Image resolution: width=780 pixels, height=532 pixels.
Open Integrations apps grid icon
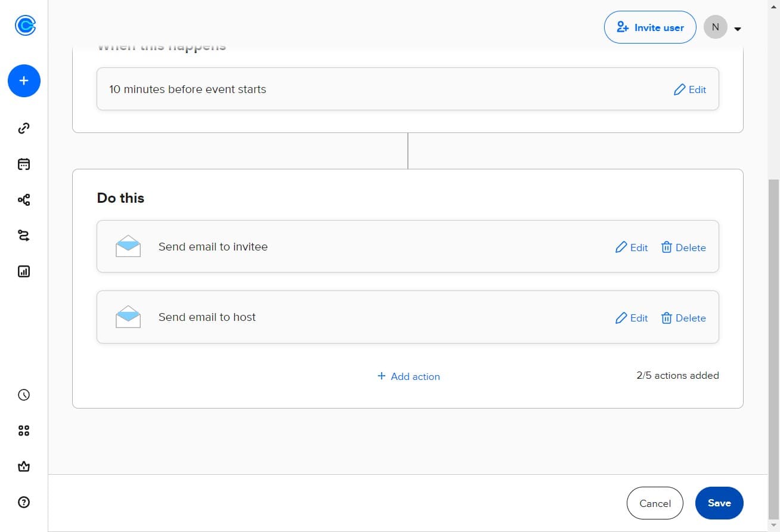tap(24, 431)
